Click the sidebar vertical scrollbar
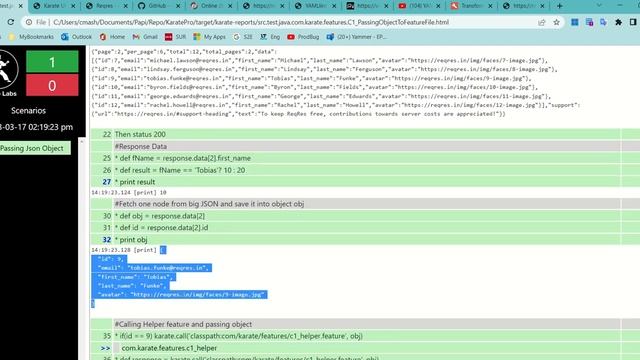Image resolution: width=640 pixels, height=360 pixels. 82,249
